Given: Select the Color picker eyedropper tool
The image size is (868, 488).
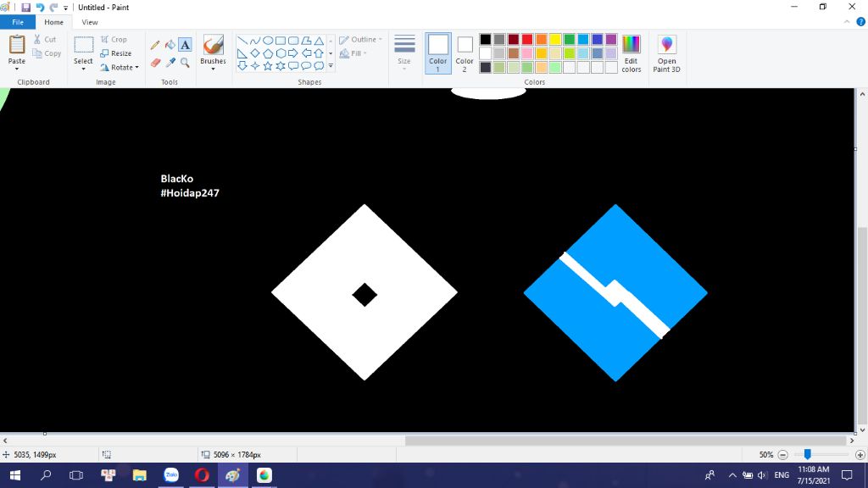Looking at the screenshot, I should coord(170,63).
